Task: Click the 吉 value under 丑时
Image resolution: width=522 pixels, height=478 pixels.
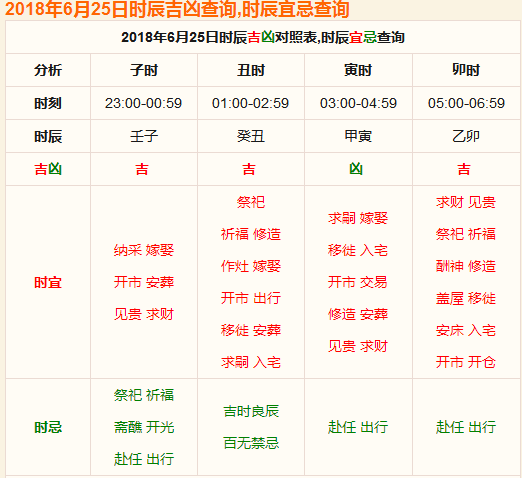Action: [249, 169]
